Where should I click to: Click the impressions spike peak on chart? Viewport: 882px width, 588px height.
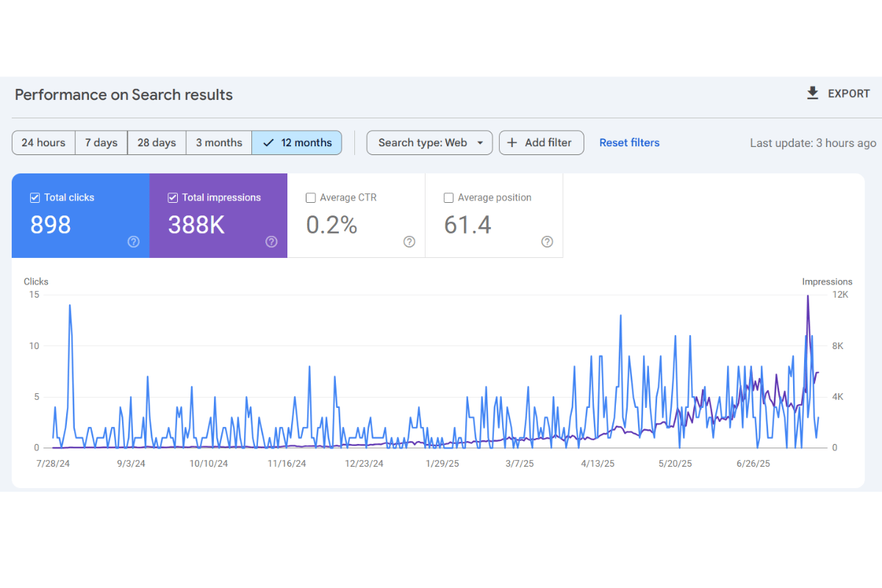(x=808, y=296)
